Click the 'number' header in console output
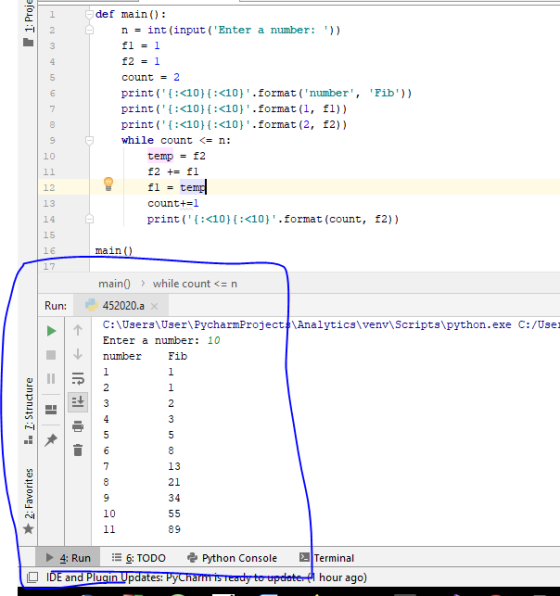The height and width of the screenshot is (596, 560). 122,356
